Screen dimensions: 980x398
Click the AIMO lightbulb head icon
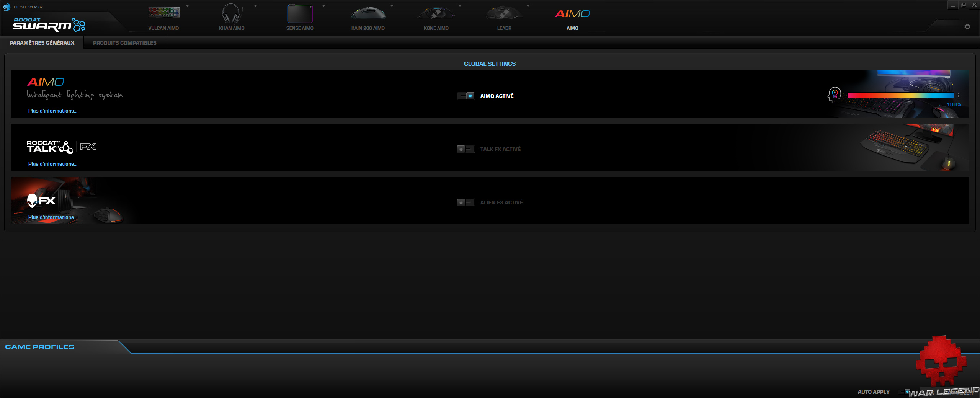coord(834,95)
